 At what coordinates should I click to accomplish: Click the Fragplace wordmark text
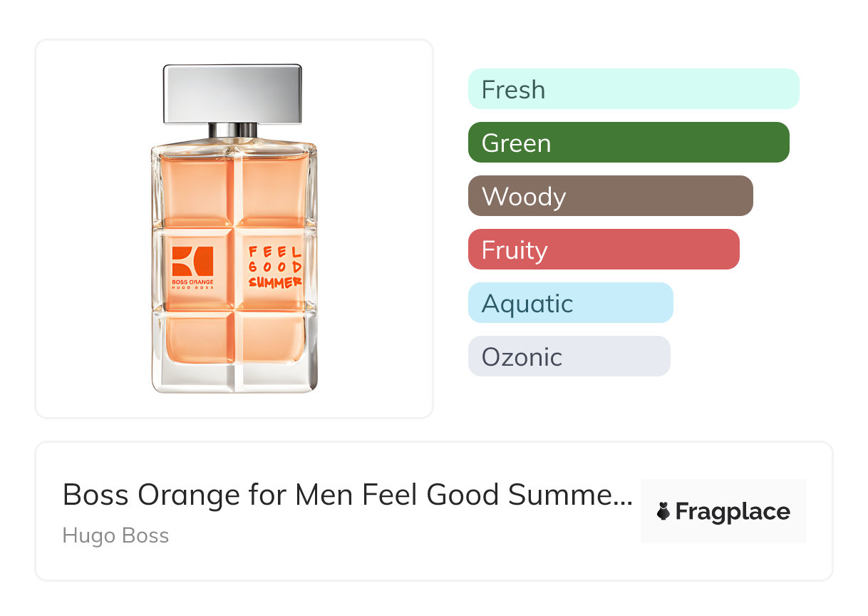click(733, 512)
